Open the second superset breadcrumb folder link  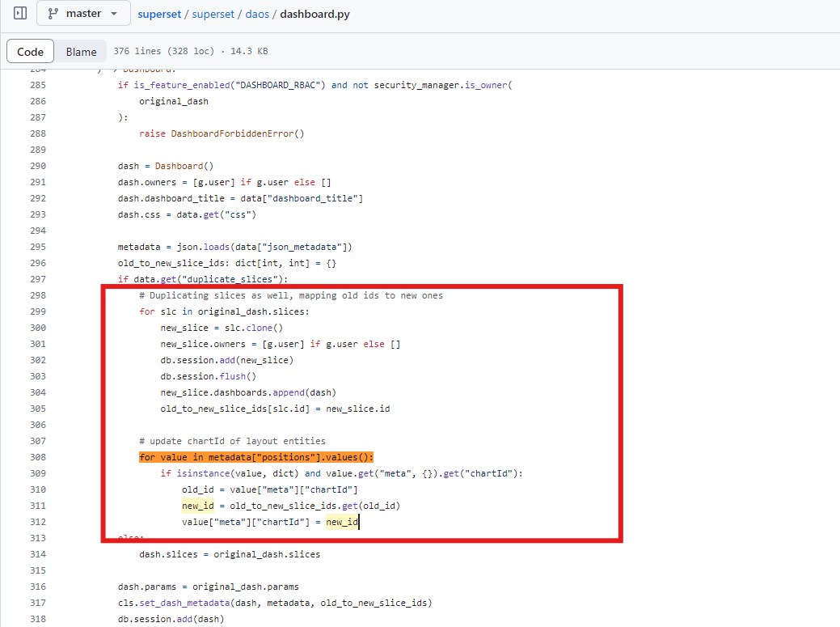tap(213, 14)
